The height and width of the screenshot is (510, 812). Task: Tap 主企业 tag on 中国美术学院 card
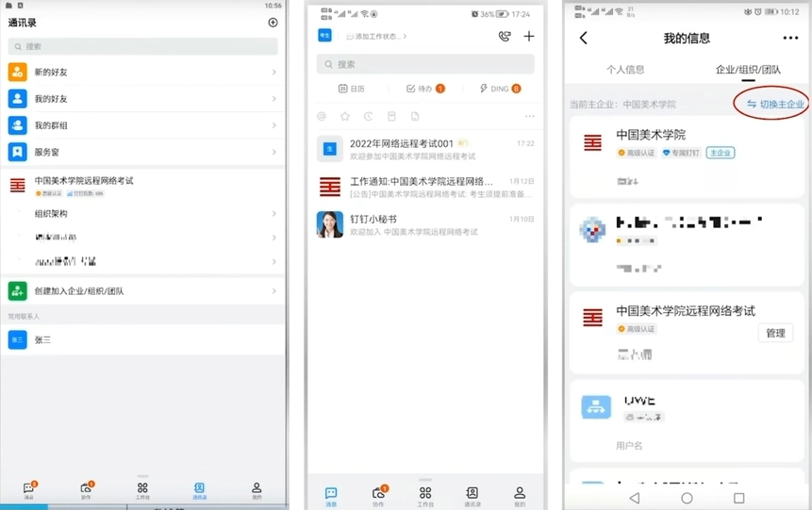[x=721, y=153]
